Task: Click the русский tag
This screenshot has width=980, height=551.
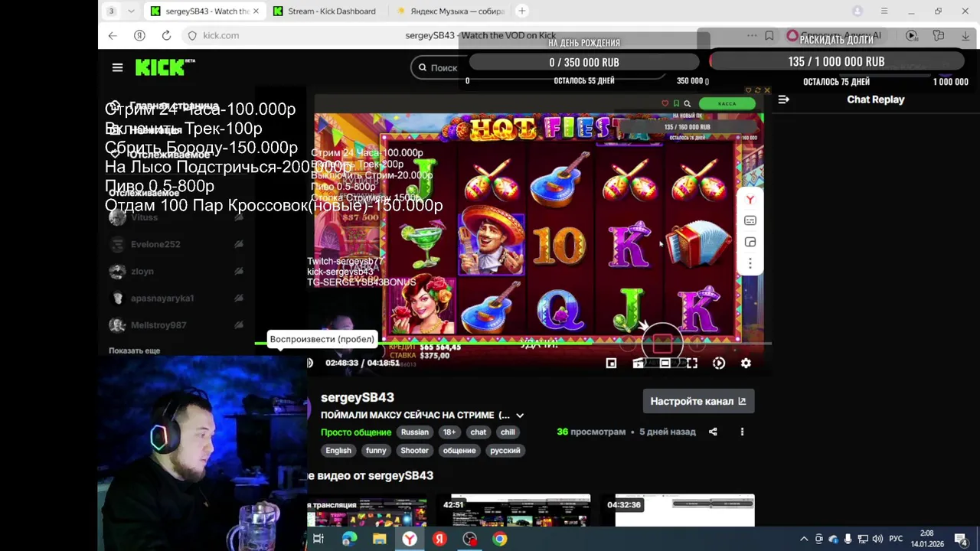Action: [x=505, y=451]
